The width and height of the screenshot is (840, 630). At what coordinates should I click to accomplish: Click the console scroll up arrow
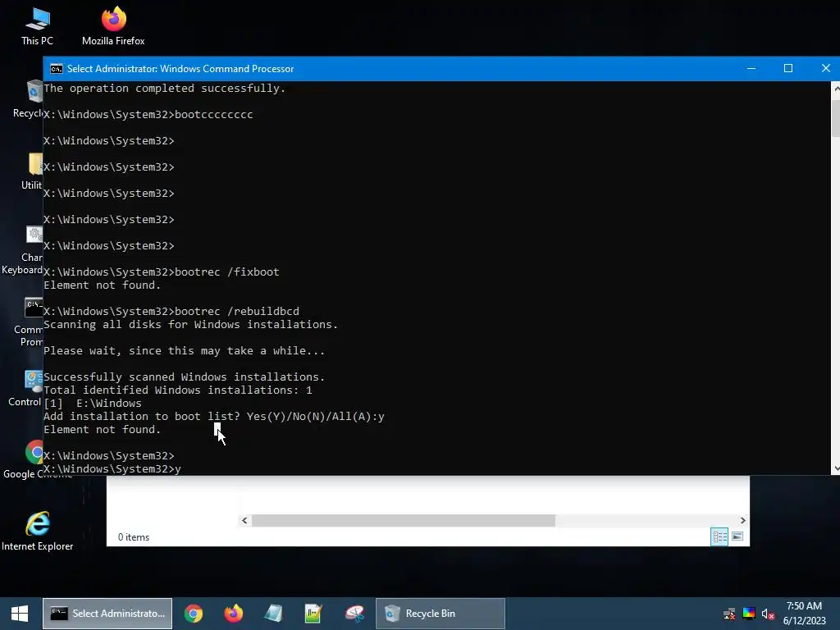tap(836, 89)
